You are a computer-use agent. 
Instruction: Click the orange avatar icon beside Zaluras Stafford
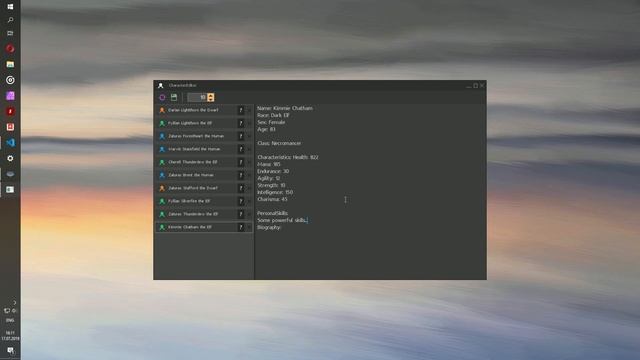162,188
